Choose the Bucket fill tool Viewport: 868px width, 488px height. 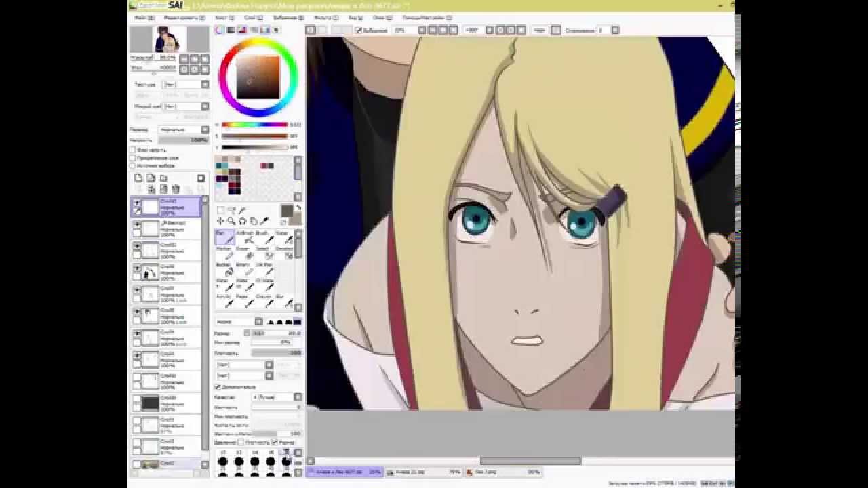click(225, 269)
